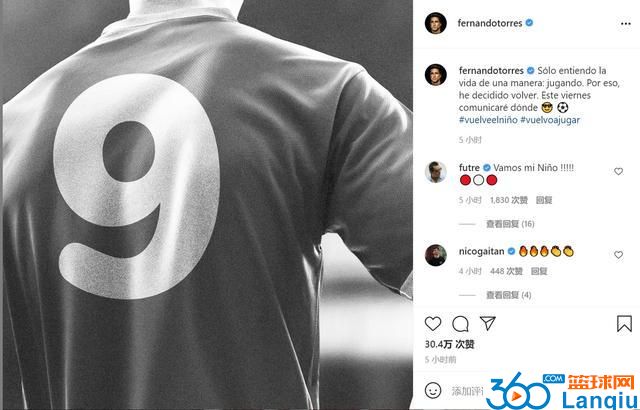Open the emoji picker smiley icon
The image size is (640, 410).
pyautogui.click(x=433, y=390)
